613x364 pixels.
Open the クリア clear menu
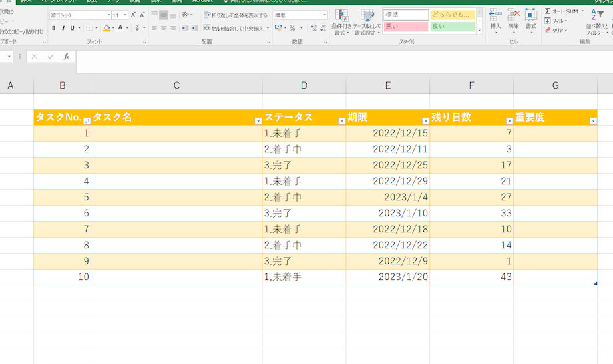pyautogui.click(x=555, y=30)
